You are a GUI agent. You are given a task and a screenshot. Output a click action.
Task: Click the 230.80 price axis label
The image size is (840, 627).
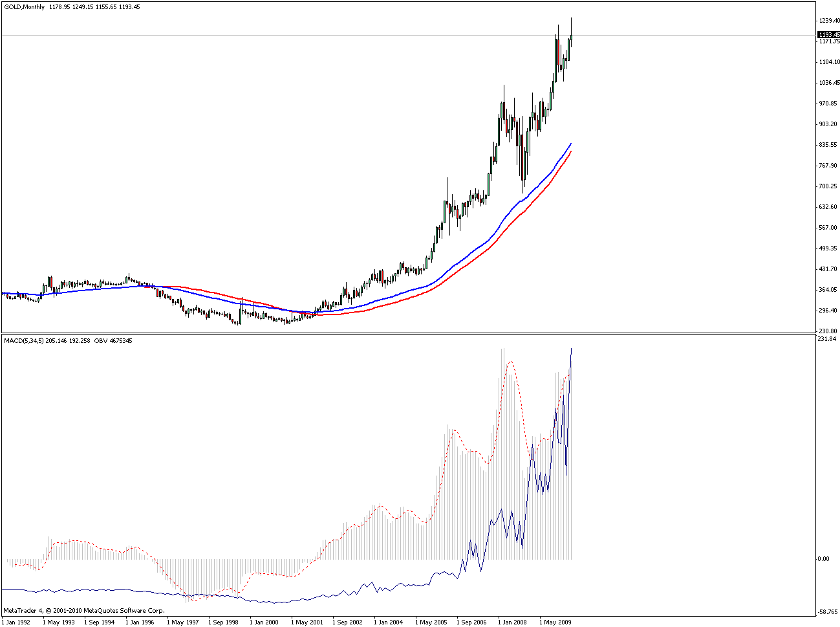click(829, 331)
